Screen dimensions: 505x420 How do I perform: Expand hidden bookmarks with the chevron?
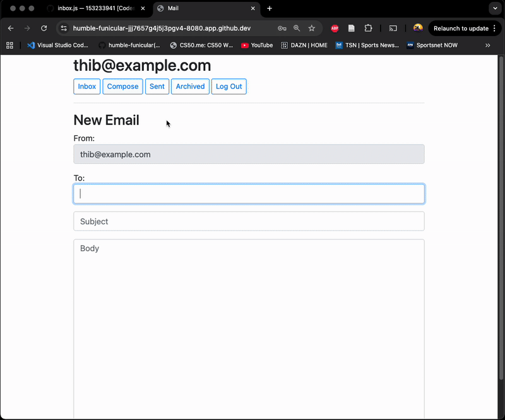tap(487, 45)
